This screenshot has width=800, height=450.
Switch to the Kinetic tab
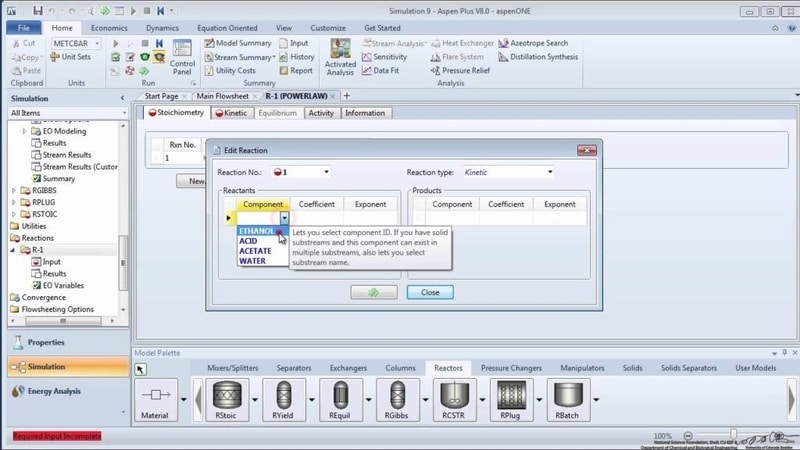(231, 113)
